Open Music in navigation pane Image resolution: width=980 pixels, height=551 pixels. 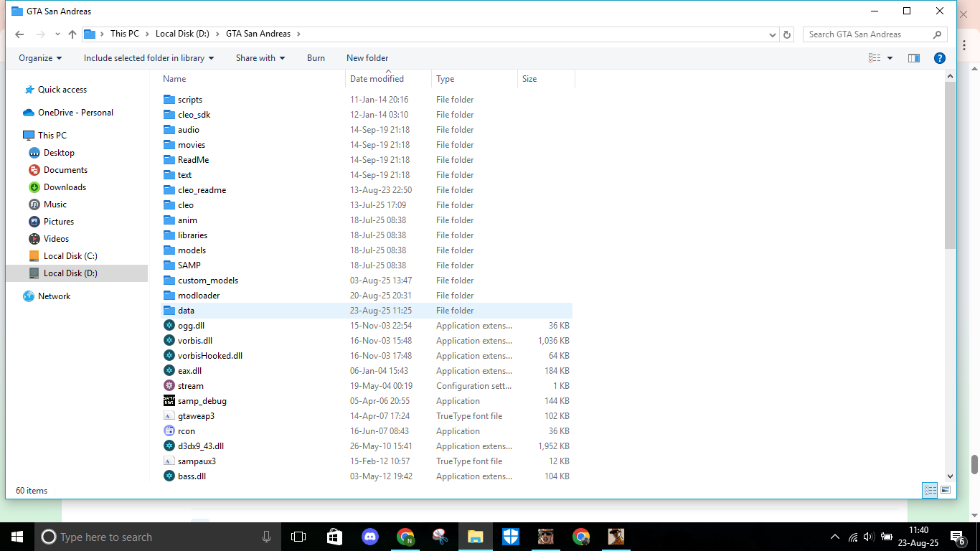click(x=55, y=204)
